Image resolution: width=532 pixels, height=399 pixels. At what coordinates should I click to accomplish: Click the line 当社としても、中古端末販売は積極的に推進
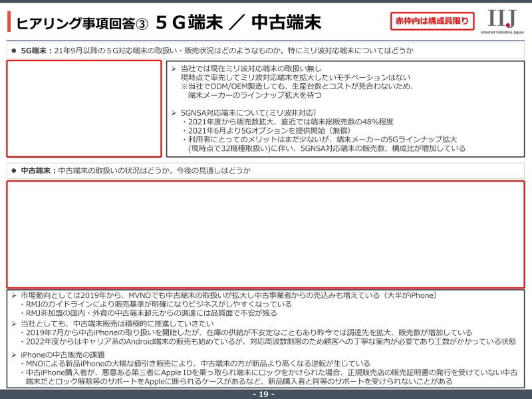click(118, 324)
